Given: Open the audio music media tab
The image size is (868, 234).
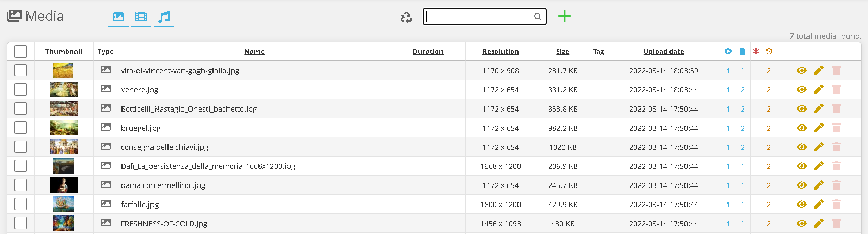Looking at the screenshot, I should point(164,17).
